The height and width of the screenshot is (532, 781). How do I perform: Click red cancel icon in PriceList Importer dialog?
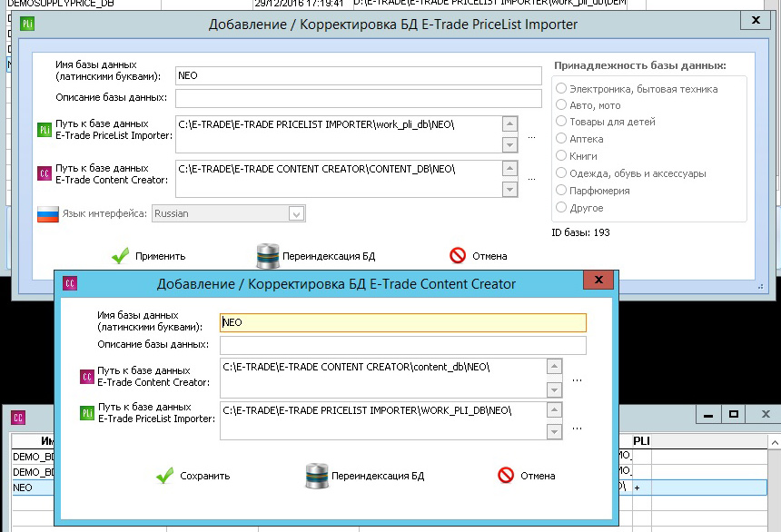click(457, 255)
